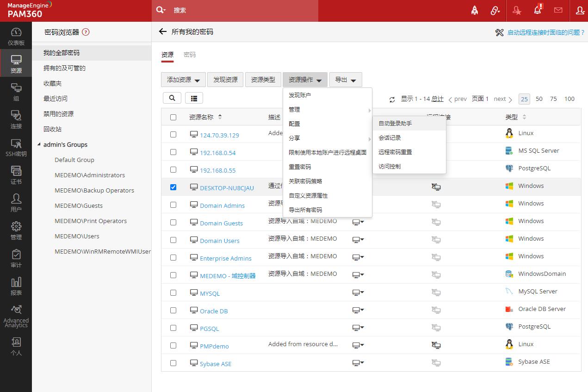The image size is (588, 392).
Task: Click the 发现资源 button
Action: click(x=225, y=80)
